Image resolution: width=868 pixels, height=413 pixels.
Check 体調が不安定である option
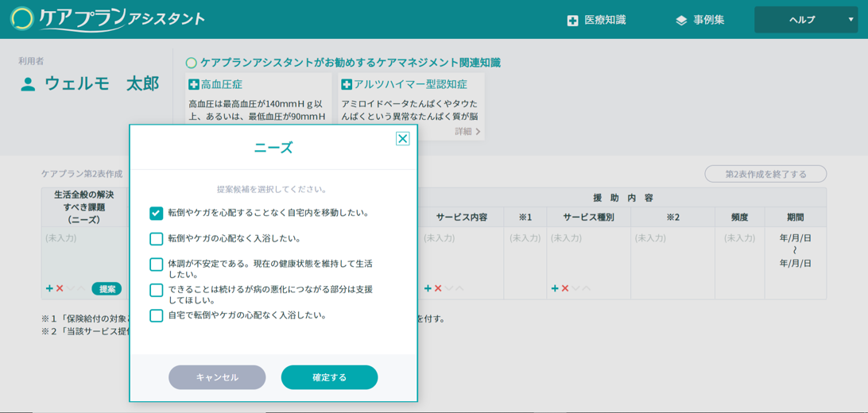click(x=157, y=264)
